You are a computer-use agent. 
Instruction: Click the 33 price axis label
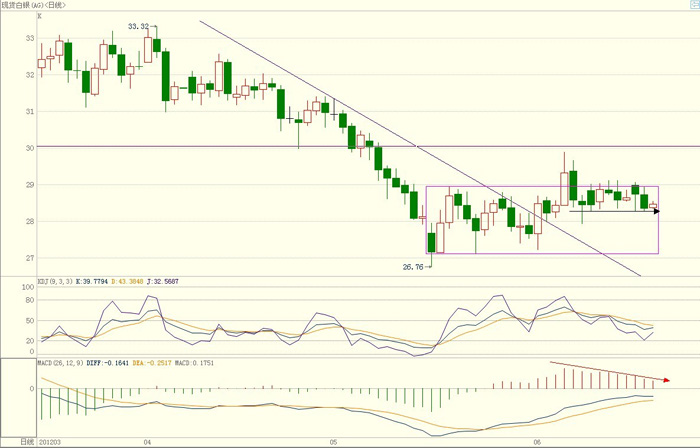coord(30,38)
